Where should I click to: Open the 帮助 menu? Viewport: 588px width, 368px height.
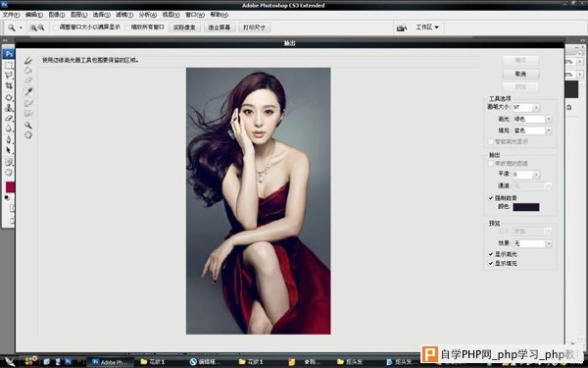click(x=219, y=15)
